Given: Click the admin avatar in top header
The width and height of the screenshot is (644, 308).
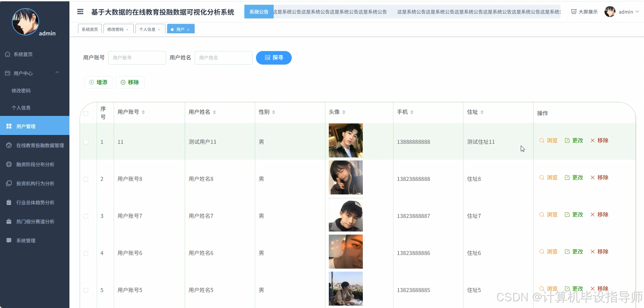Looking at the screenshot, I should [x=610, y=12].
